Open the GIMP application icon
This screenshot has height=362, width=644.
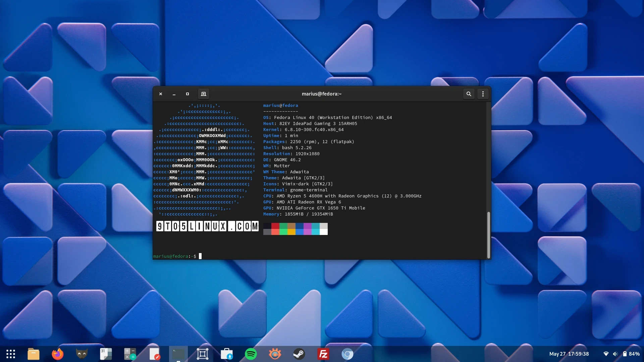[82, 354]
